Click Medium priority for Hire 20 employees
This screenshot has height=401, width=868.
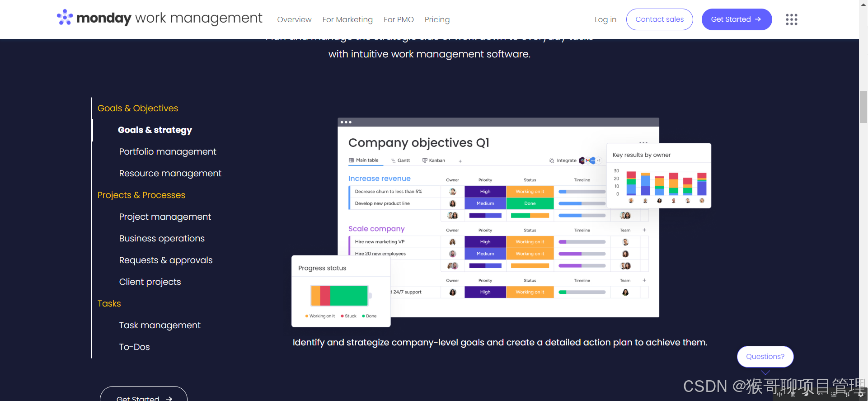(485, 254)
